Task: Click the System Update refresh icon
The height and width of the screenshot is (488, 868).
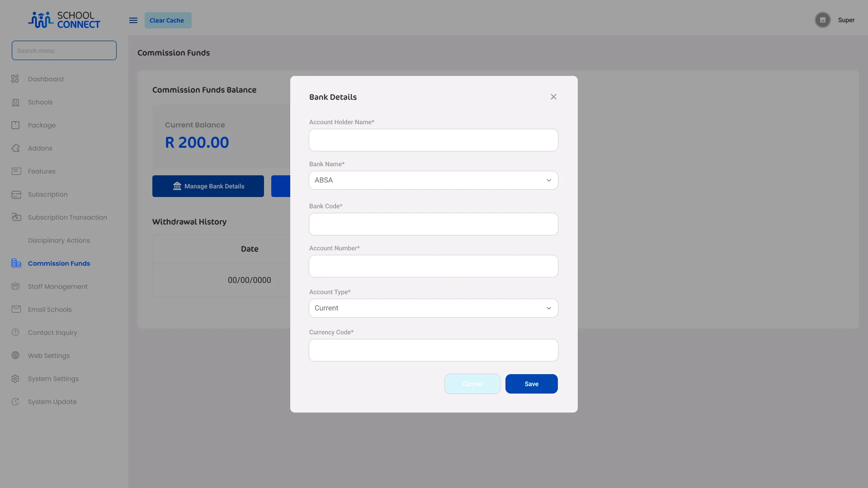Action: pos(15,402)
